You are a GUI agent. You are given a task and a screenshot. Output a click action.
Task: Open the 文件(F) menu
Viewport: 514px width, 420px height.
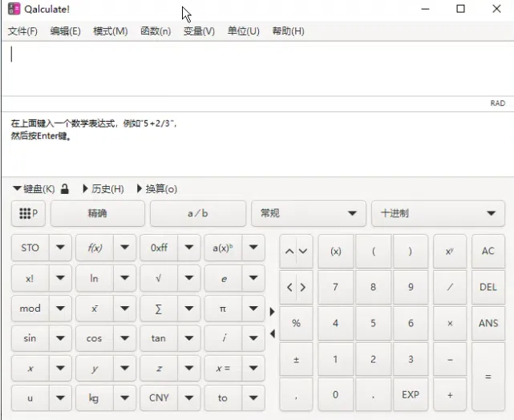point(22,31)
